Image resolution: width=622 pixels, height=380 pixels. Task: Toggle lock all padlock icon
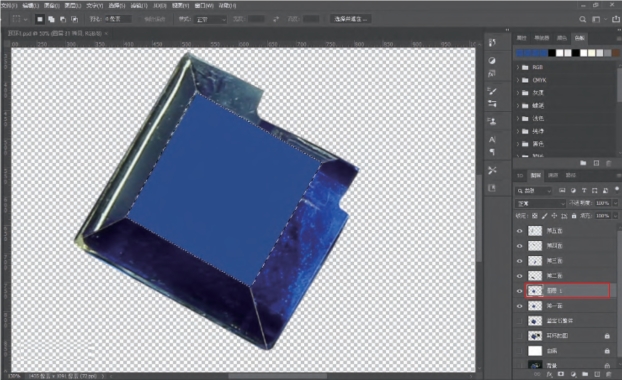[574, 216]
